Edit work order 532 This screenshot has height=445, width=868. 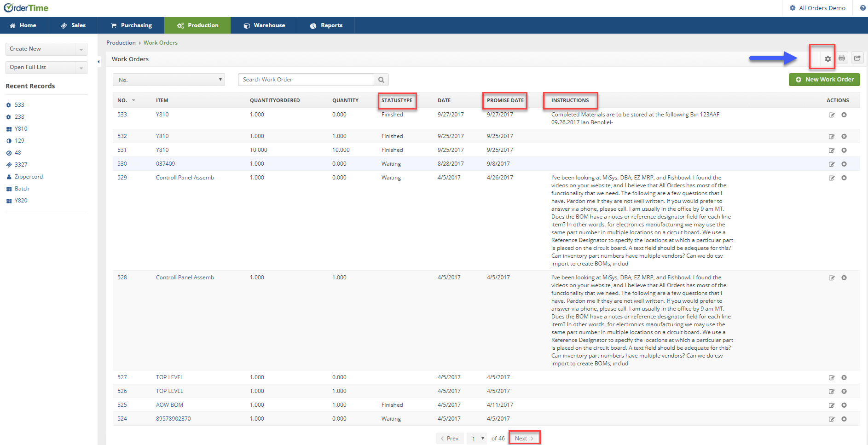click(832, 137)
